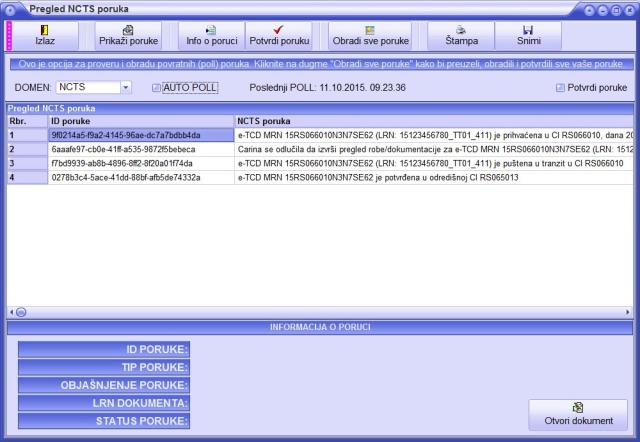Select message ID 9f0214a5-f9a2-4145-96ae-dc7a7bdbb4da
Screen dimensions: 640x442
coord(141,135)
